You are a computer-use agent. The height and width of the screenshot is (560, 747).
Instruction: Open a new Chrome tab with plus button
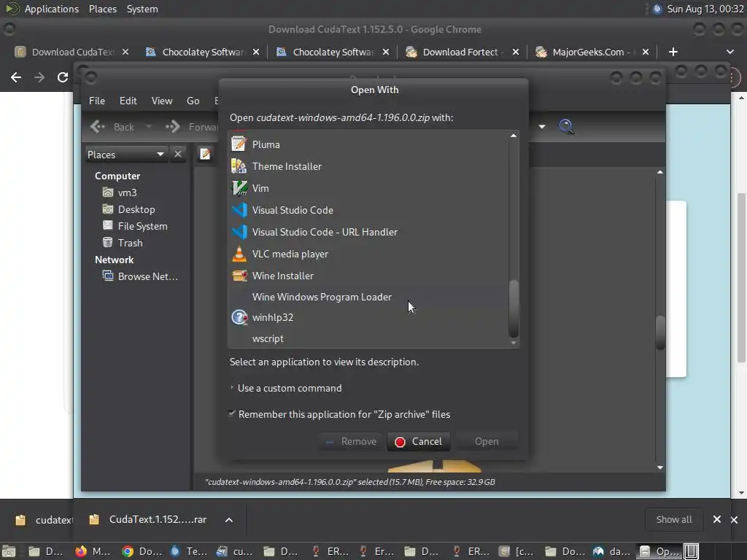673,52
